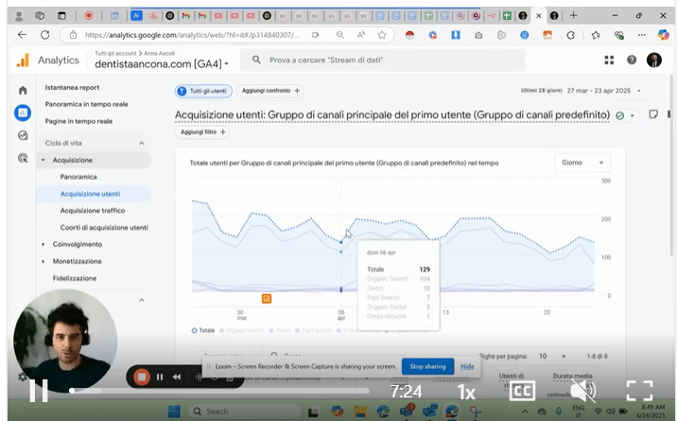
Task: Click the Google Analytics logo
Action: pos(23,60)
